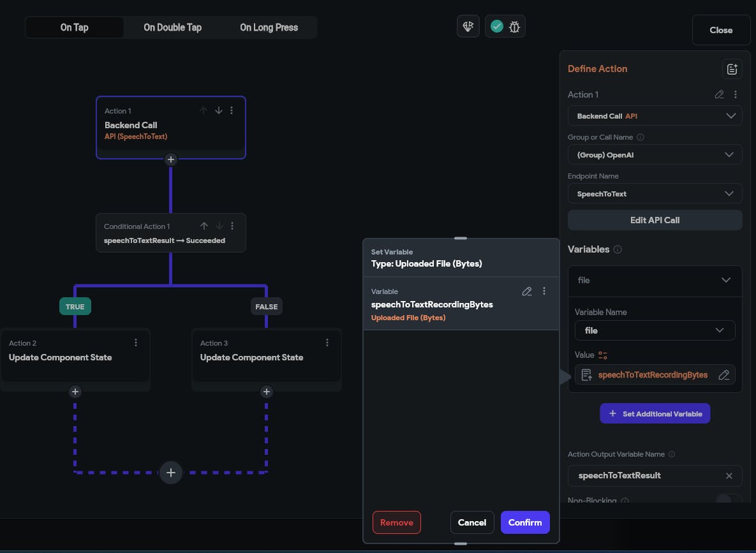Image resolution: width=756 pixels, height=553 pixels.
Task: Open the Backend Call API action dropdown
Action: [655, 116]
